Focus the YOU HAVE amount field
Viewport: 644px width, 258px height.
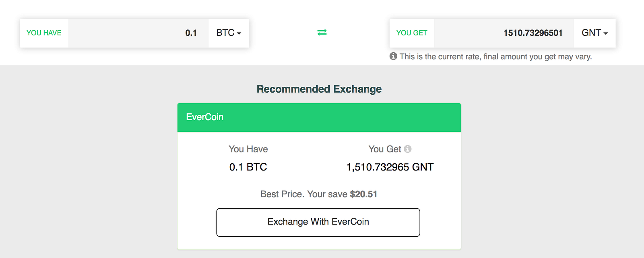[138, 33]
